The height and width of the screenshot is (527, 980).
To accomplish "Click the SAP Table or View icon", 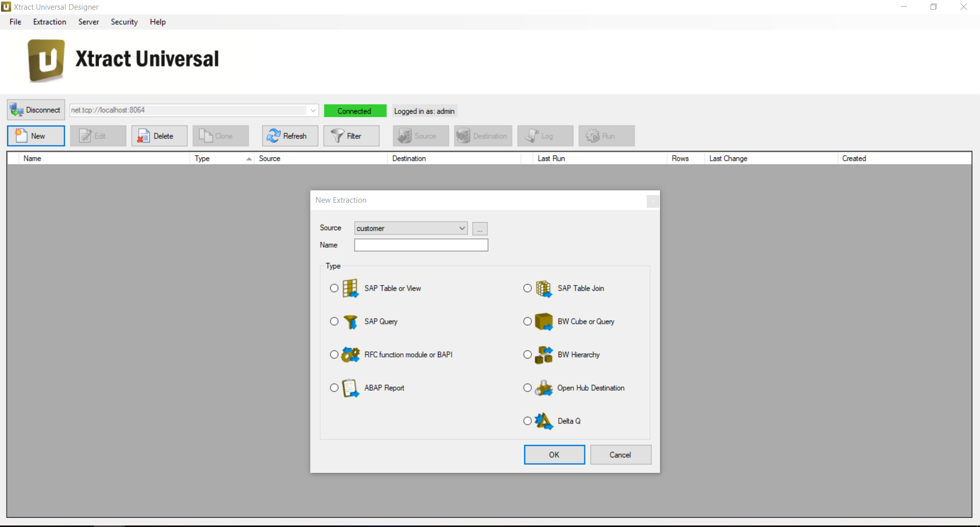I will pos(350,288).
